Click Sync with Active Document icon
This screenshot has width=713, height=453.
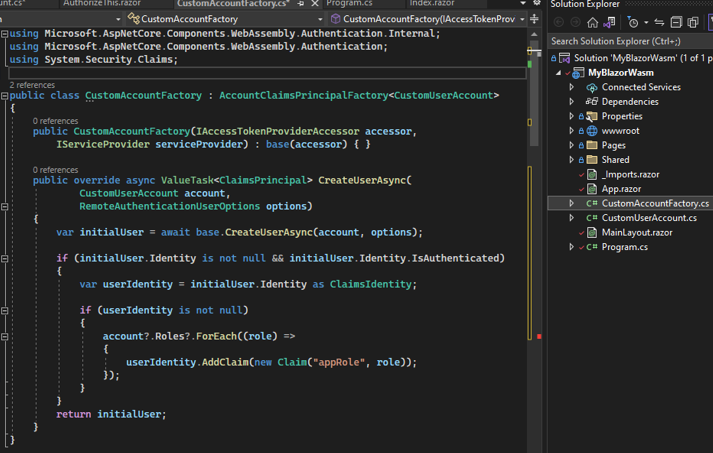pyautogui.click(x=659, y=22)
